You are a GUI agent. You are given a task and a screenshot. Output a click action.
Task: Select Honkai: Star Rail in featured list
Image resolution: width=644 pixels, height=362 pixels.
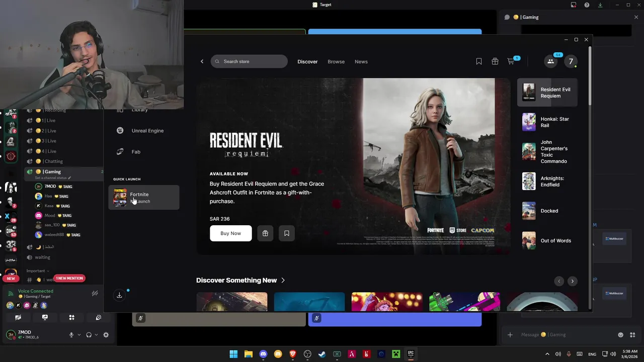pos(547,122)
